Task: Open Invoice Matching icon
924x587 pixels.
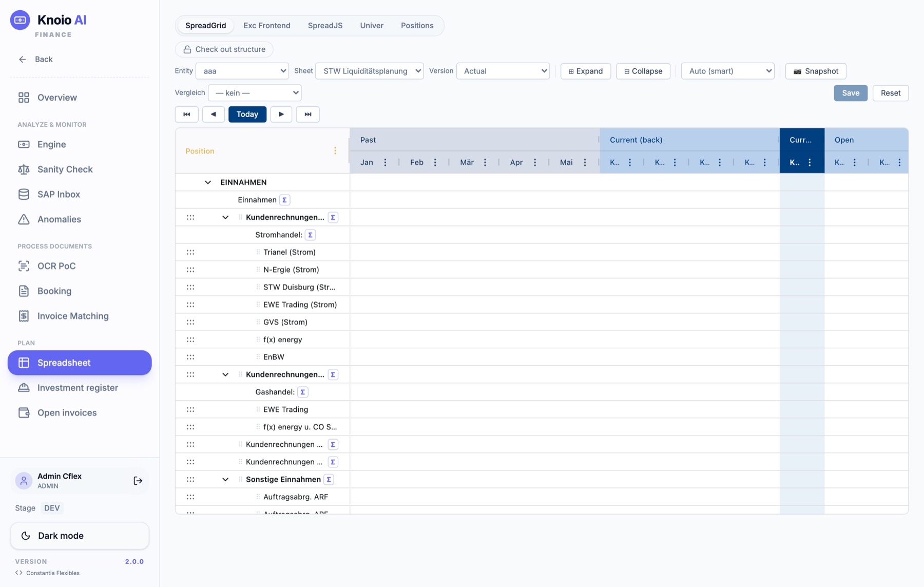Action: (x=24, y=316)
